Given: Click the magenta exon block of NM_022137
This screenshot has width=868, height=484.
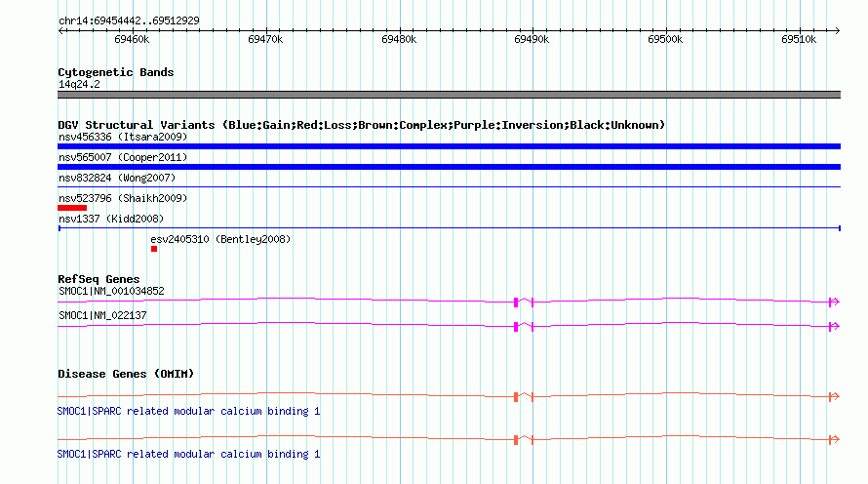Looking at the screenshot, I should click(516, 327).
